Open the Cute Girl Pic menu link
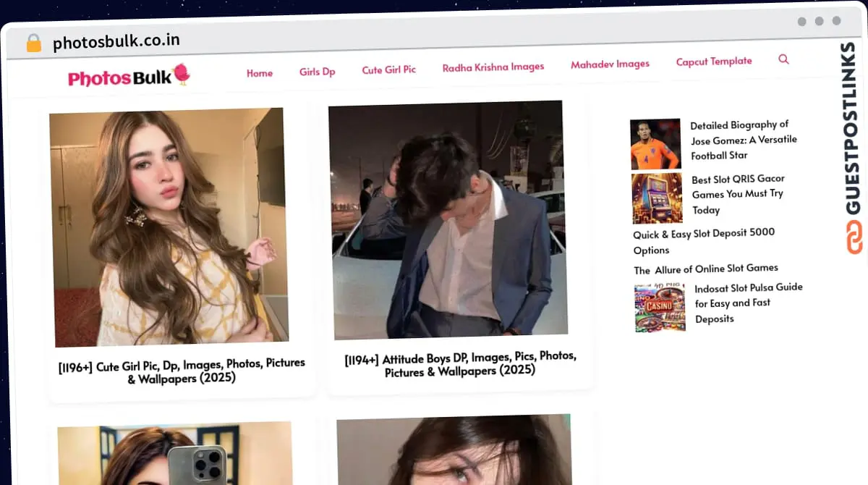 coord(388,70)
